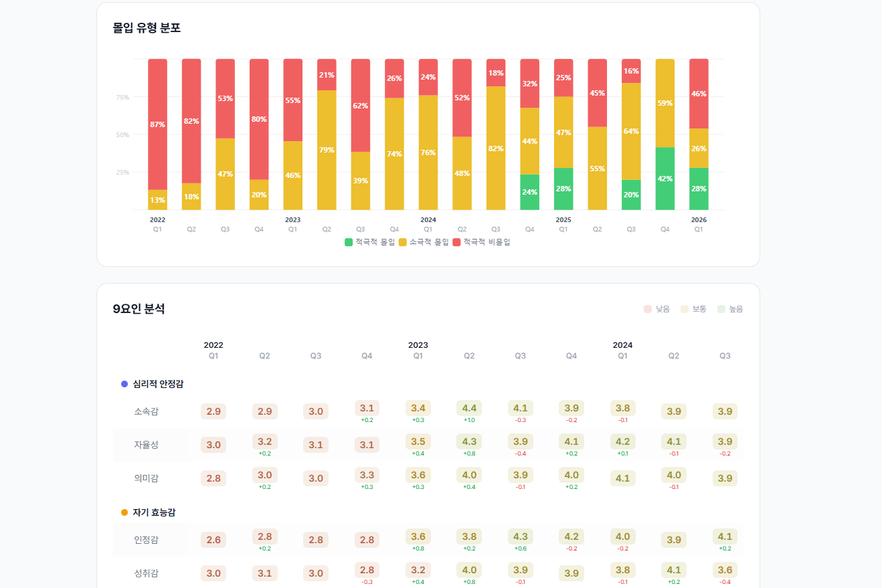882x588 pixels.
Task: Select the 82% yellow segment for 2024 Q3
Action: pyautogui.click(x=496, y=149)
